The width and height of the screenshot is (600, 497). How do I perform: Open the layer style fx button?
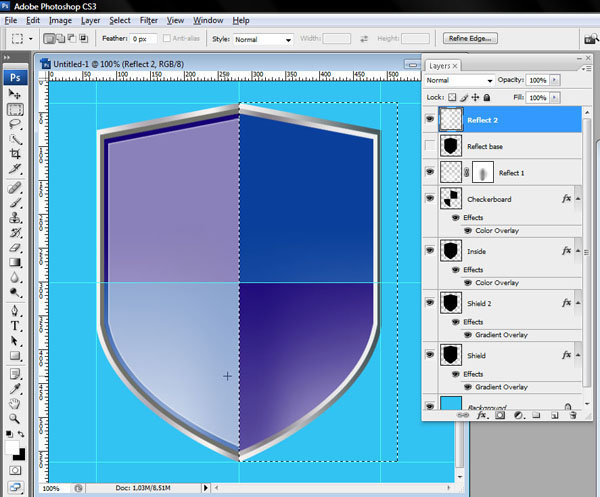(481, 416)
